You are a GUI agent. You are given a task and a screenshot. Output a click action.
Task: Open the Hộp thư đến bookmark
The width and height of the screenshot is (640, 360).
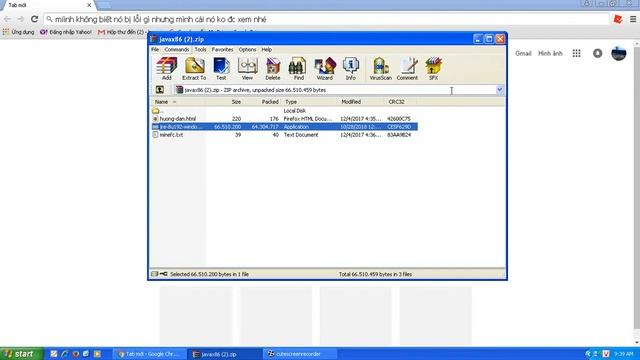pyautogui.click(x=121, y=32)
